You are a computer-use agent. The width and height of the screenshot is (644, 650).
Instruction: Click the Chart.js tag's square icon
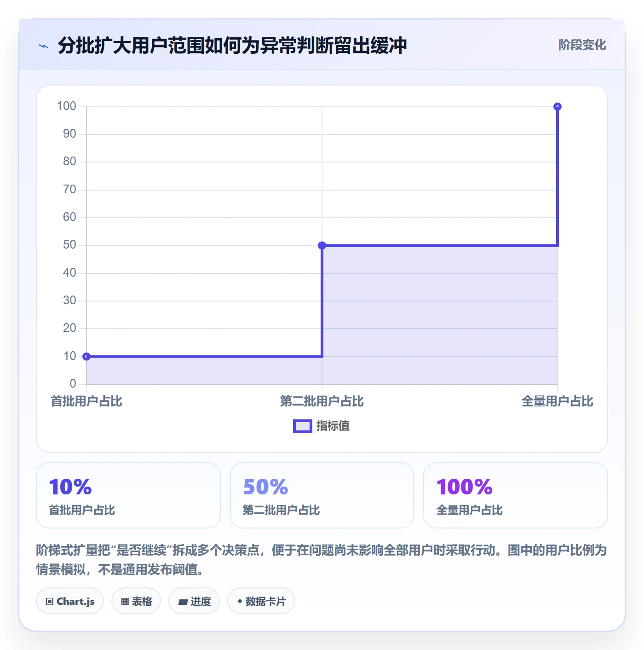click(x=50, y=602)
